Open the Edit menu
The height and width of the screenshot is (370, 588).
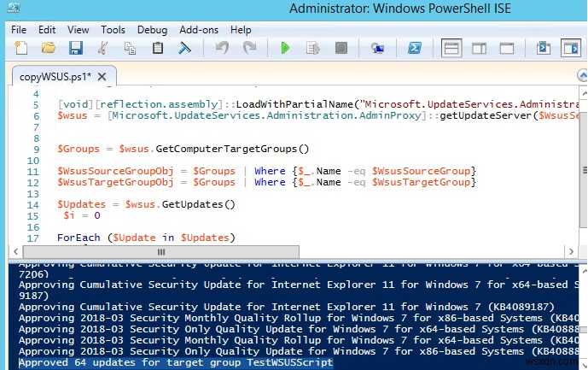47,30
